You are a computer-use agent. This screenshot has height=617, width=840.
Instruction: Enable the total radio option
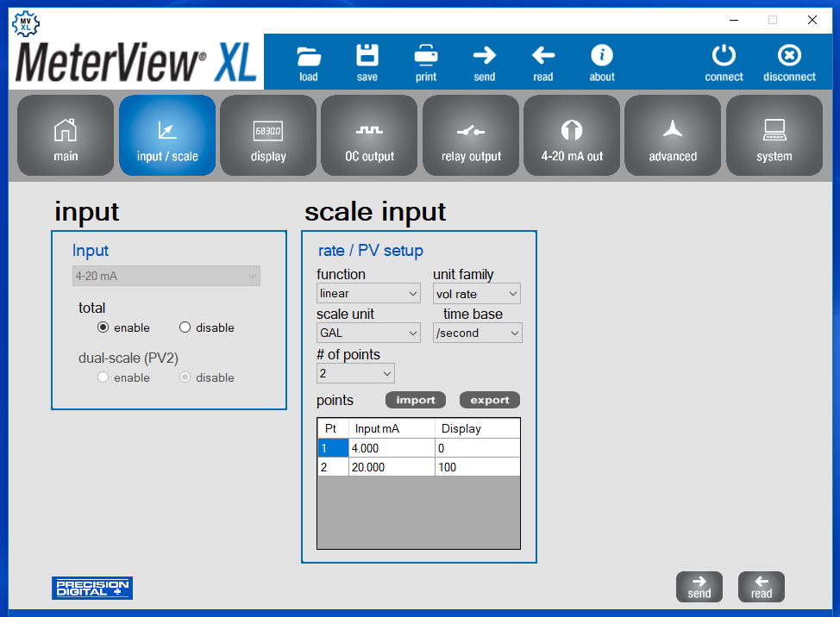pos(103,327)
